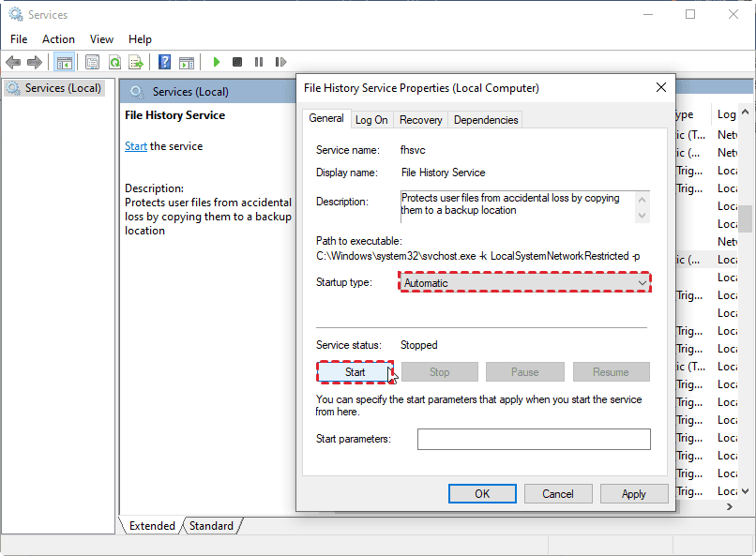
Task: Click the Properties toolbar icon
Action: tap(92, 62)
